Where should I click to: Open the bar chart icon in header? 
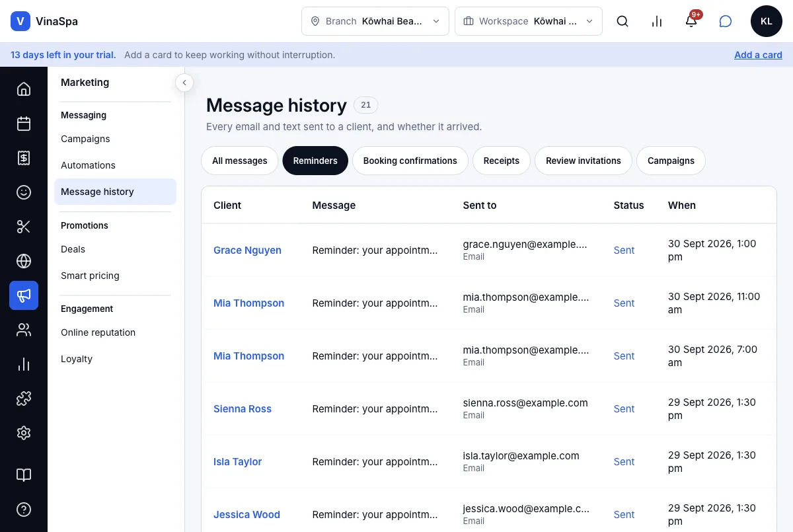(657, 21)
